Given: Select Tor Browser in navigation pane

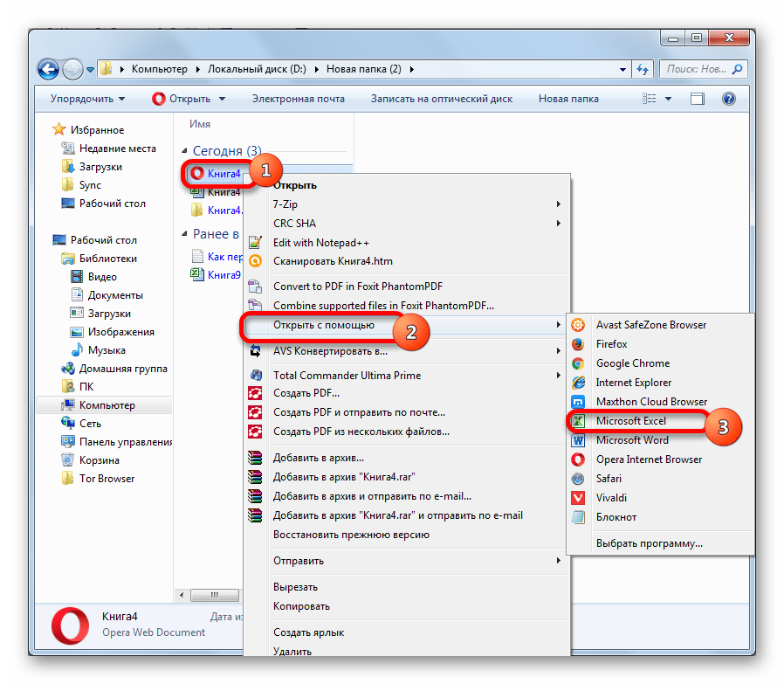Looking at the screenshot, I should (x=107, y=479).
